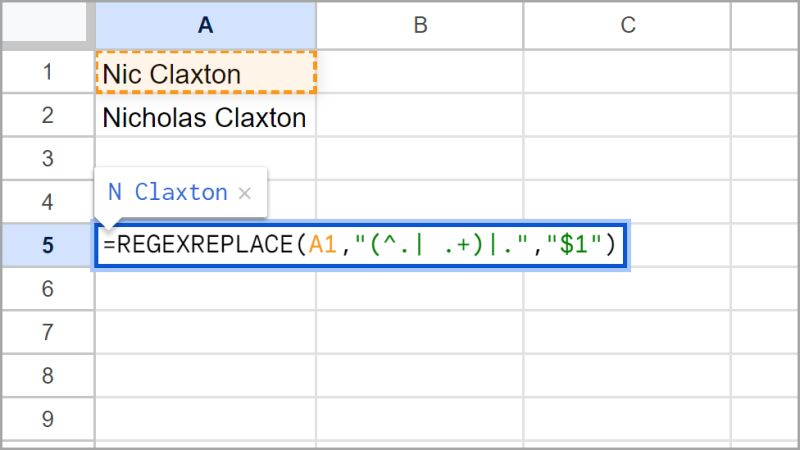Select empty cell A9
Image resolution: width=800 pixels, height=450 pixels.
coord(206,419)
